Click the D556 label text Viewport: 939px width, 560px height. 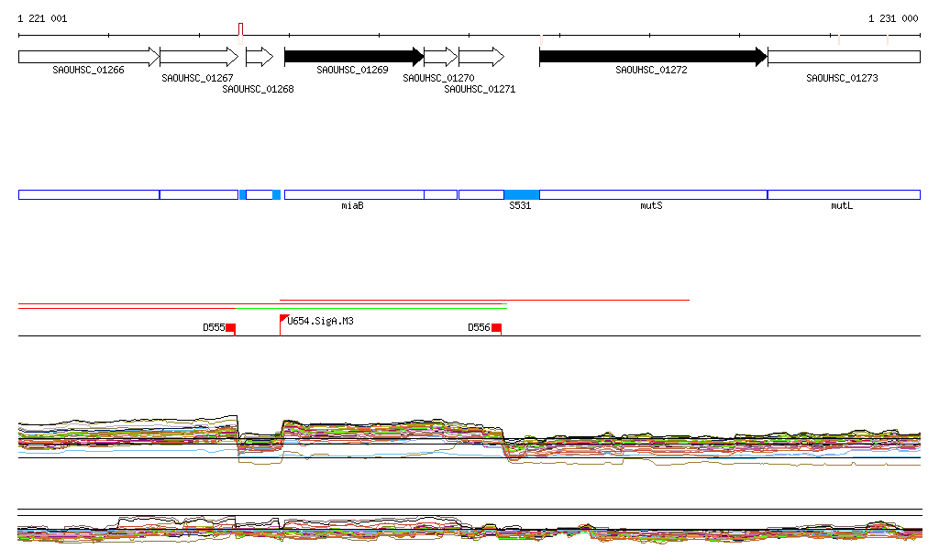pos(479,328)
